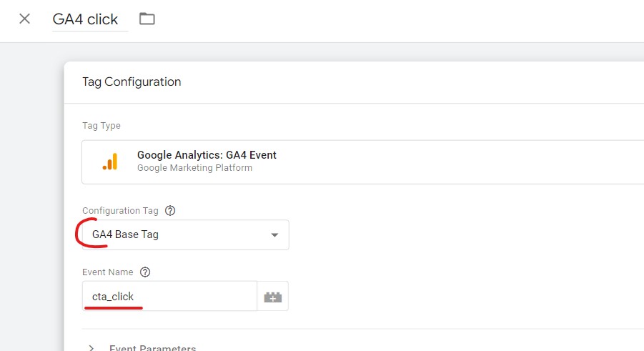Open the GA4 Base Tag dropdown

186,234
